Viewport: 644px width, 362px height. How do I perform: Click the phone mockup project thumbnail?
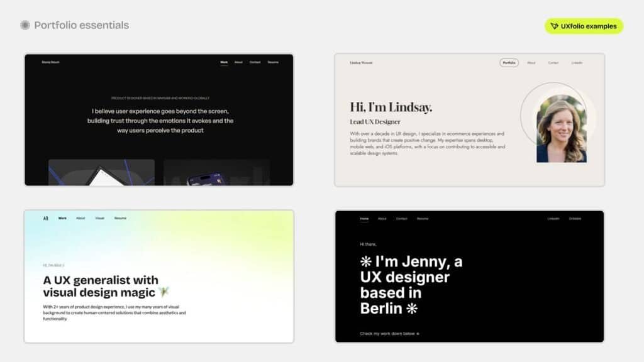click(216, 172)
